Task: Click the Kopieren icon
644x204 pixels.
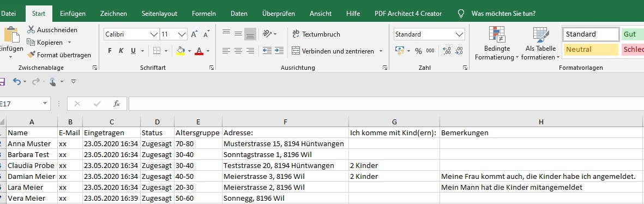Action: click(x=31, y=43)
